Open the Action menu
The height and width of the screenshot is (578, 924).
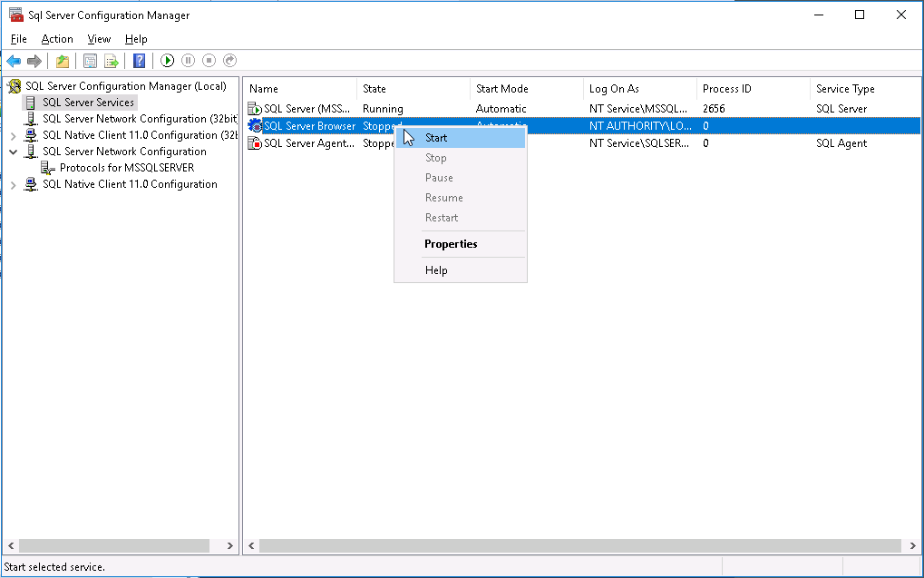tap(57, 39)
